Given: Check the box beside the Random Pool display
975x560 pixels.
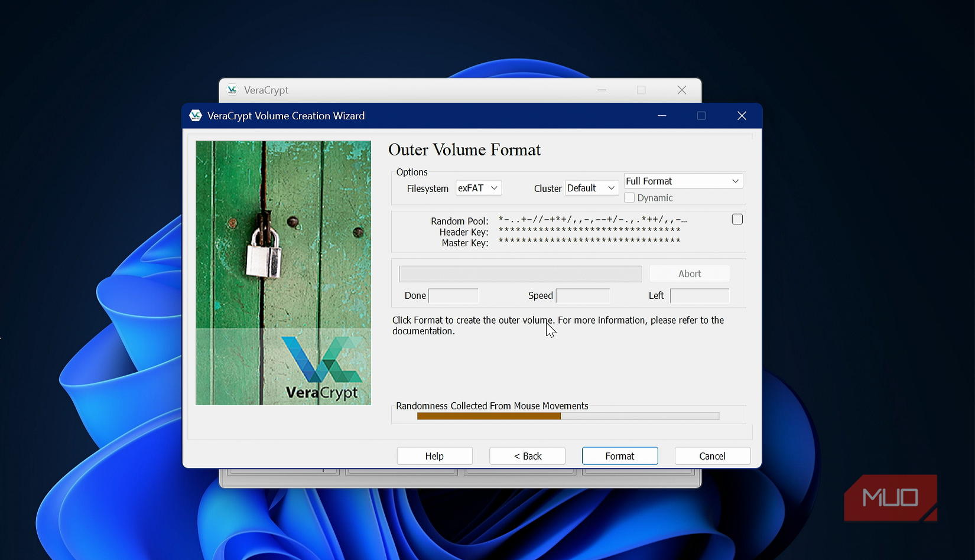Looking at the screenshot, I should click(737, 219).
